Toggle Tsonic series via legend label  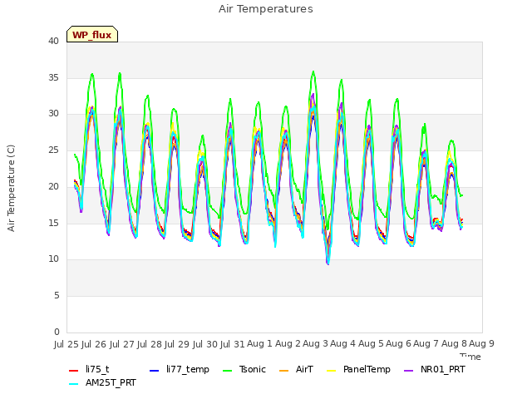[x=253, y=369]
